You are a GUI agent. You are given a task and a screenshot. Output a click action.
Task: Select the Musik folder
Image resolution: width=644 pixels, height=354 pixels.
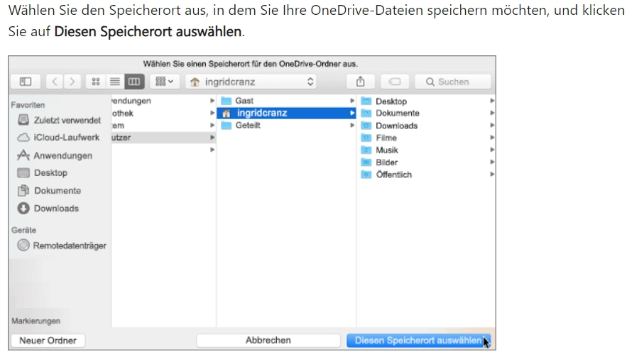(427, 150)
